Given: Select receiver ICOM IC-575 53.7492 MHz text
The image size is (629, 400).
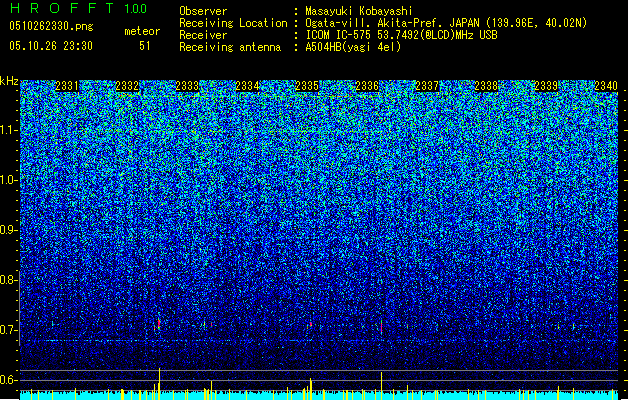Looking at the screenshot, I should click(x=401, y=35).
